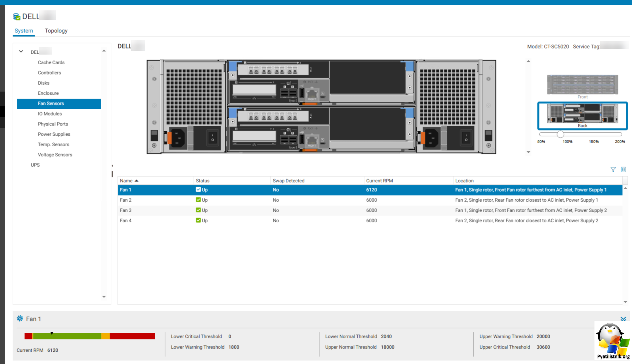The width and height of the screenshot is (632, 364).
Task: Collapse the Fan 1 details panel chevron
Action: coord(623,319)
